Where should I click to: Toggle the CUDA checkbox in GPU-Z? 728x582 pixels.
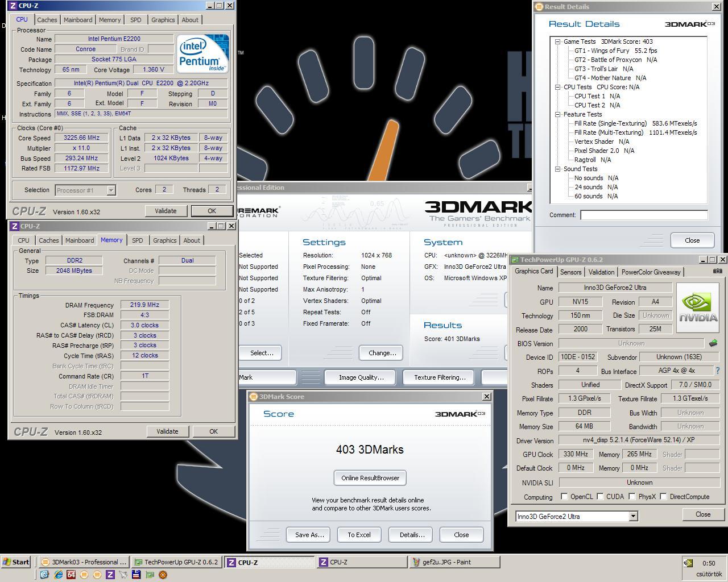(600, 496)
